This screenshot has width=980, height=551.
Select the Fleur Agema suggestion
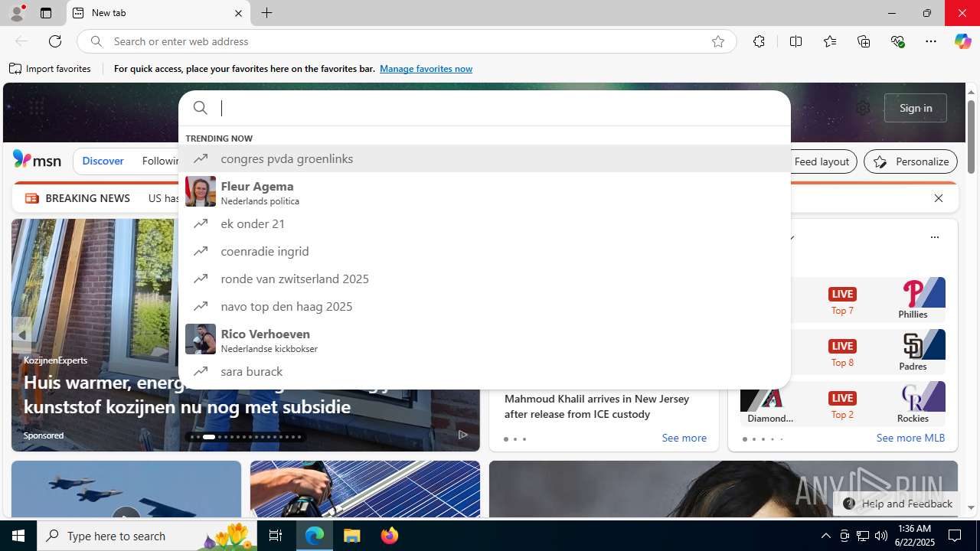484,192
